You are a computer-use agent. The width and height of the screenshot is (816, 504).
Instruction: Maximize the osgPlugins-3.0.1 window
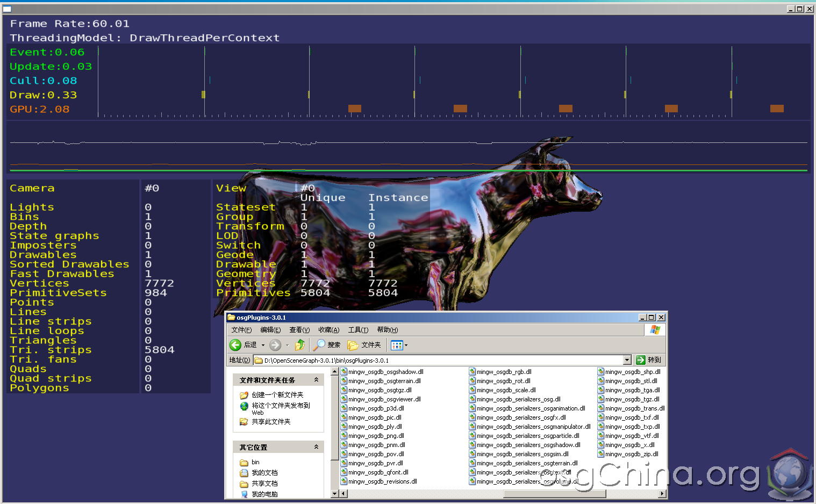coord(652,318)
